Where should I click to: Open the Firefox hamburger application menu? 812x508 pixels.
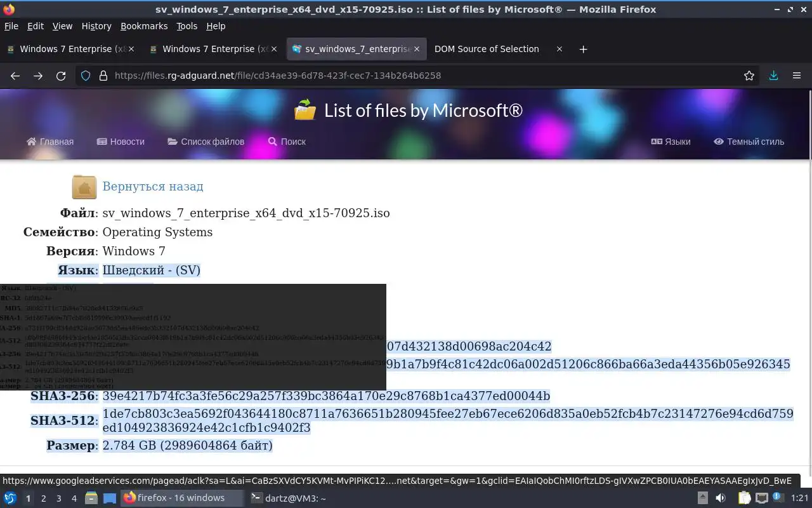[797, 76]
